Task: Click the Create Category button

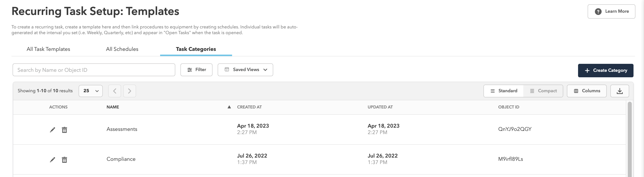Action: coord(606,70)
